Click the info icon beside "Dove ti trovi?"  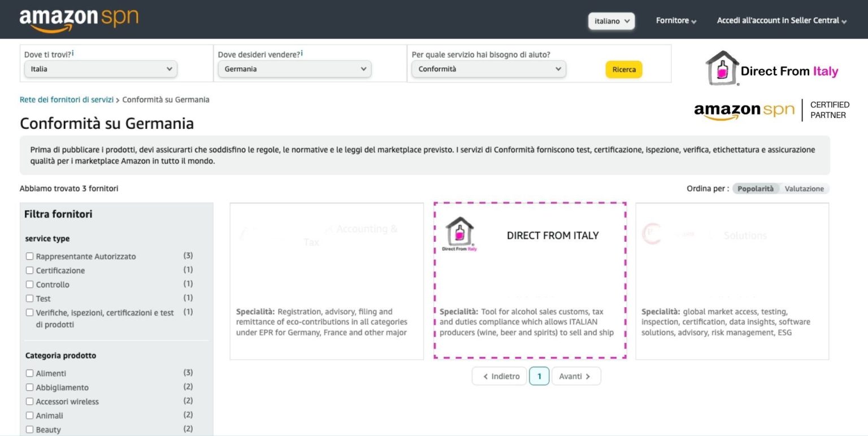[73, 54]
